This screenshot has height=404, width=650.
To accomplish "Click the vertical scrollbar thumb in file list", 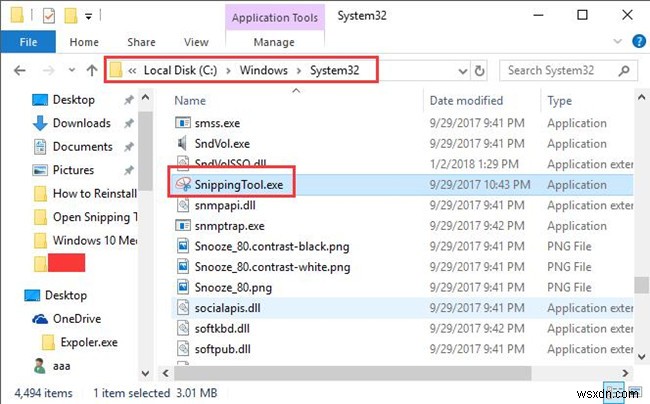I will 641,285.
